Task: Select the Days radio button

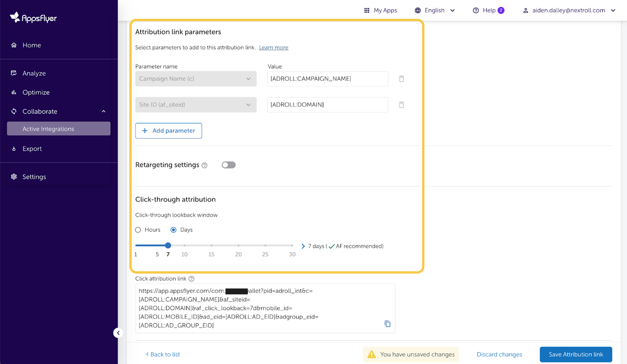Action: pos(173,230)
